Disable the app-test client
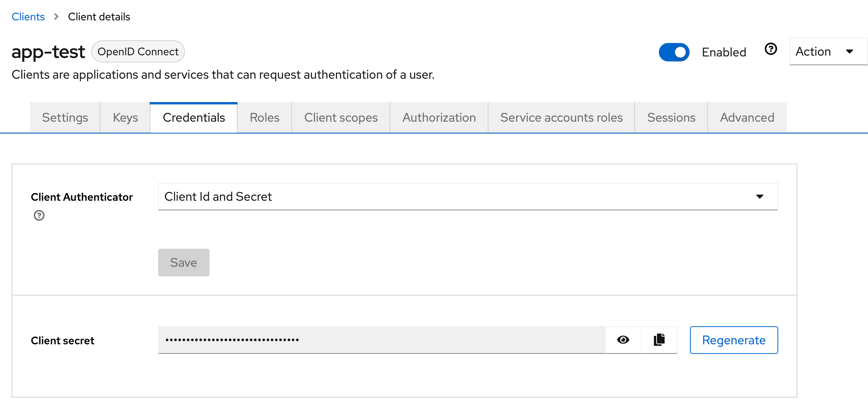The image size is (868, 413). 674,52
